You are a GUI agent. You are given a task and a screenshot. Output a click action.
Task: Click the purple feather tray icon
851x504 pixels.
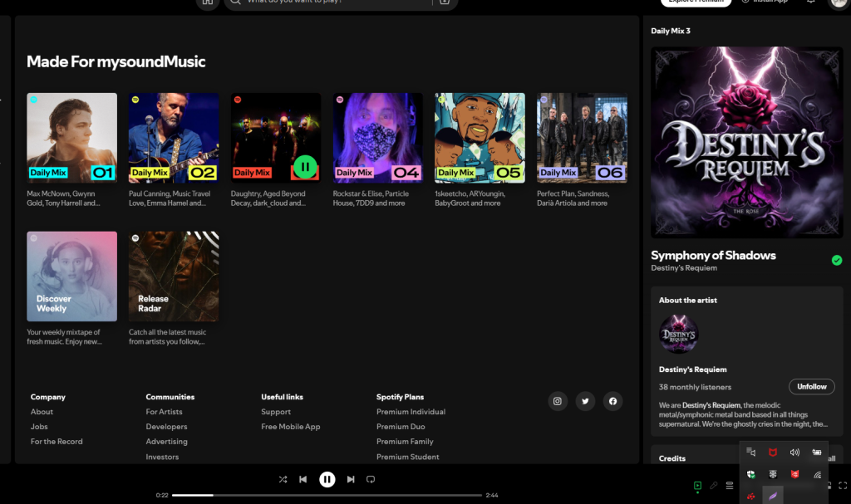(773, 496)
